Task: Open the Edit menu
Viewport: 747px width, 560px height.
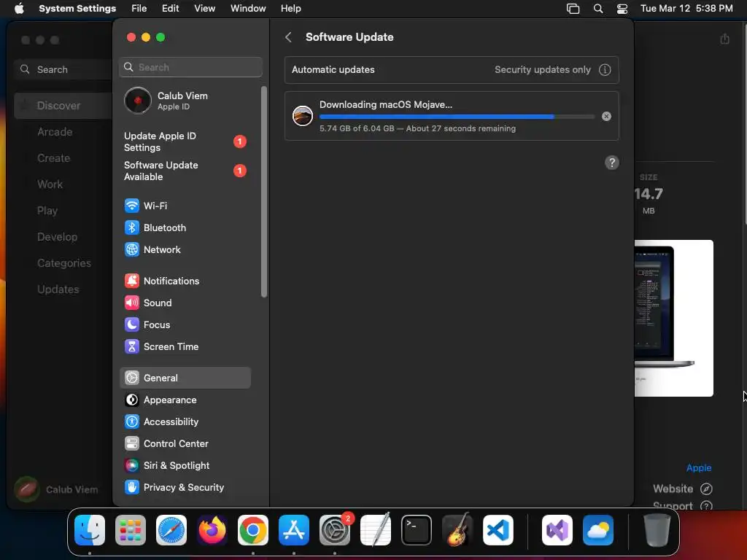Action: (171, 9)
